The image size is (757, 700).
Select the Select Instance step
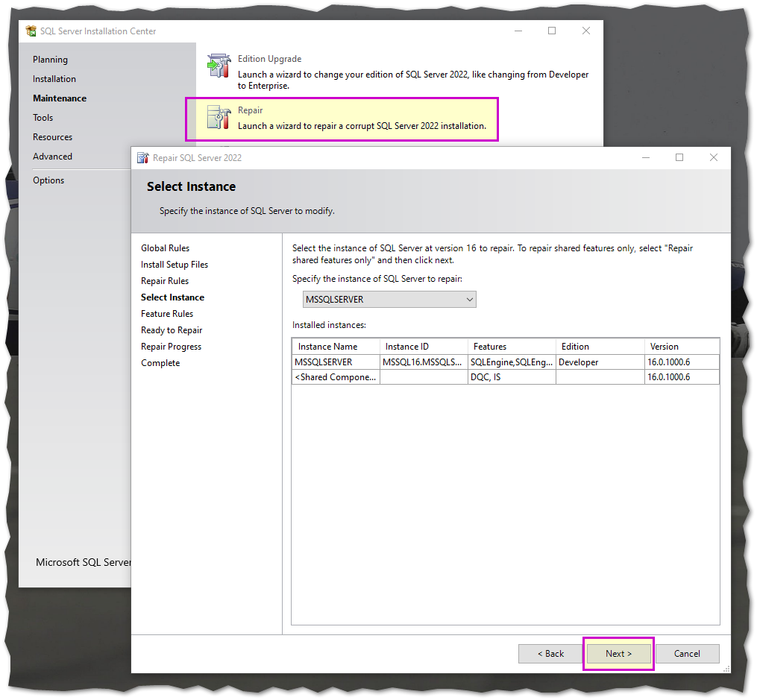tap(172, 297)
